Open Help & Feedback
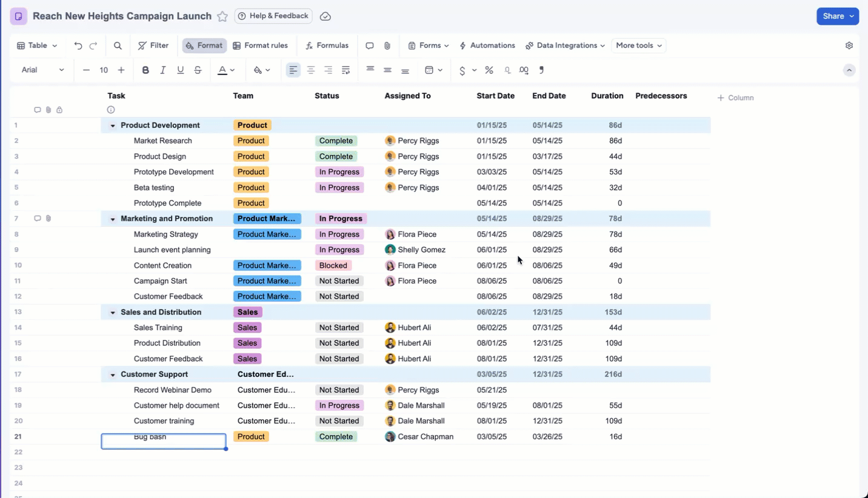This screenshot has height=498, width=868. 273,16
